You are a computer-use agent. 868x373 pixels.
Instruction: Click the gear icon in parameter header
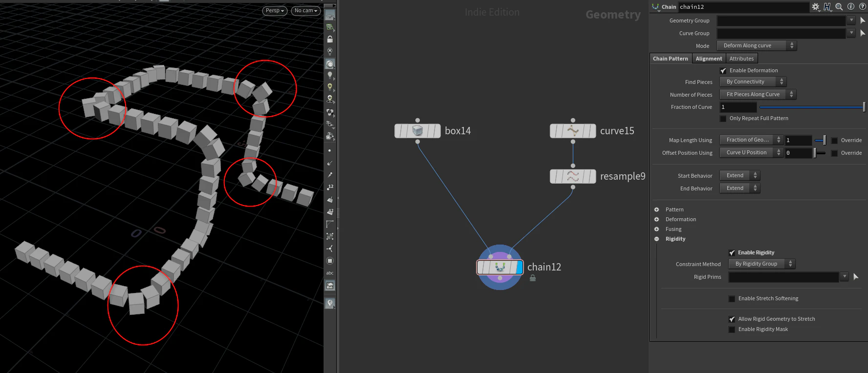click(x=816, y=7)
